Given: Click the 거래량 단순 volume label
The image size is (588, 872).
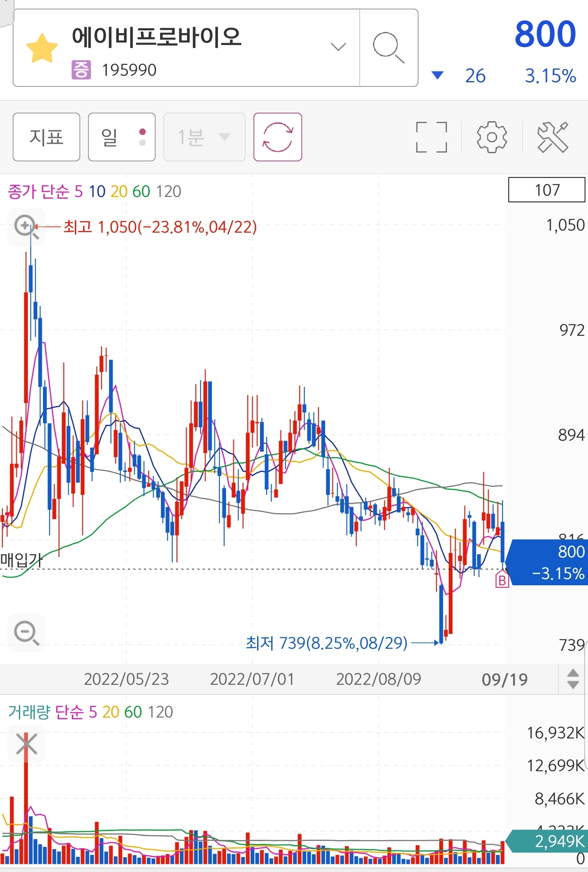Looking at the screenshot, I should (x=46, y=712).
